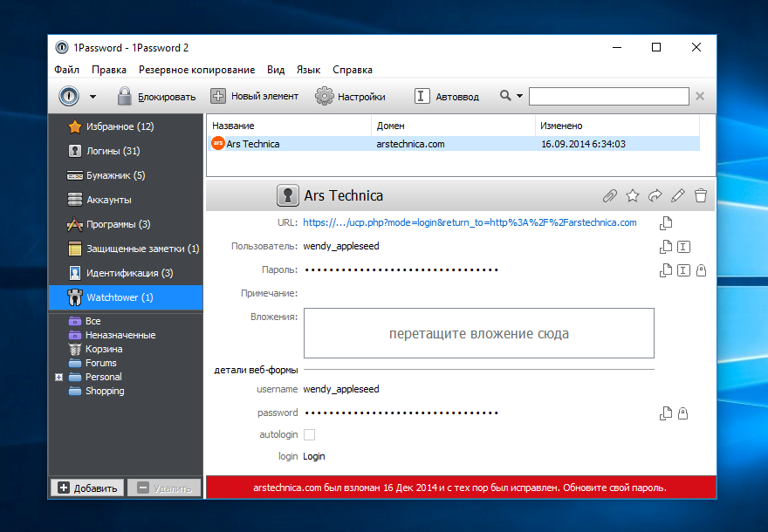Select the Избранное (12) category
The height and width of the screenshot is (532, 768).
(x=126, y=126)
